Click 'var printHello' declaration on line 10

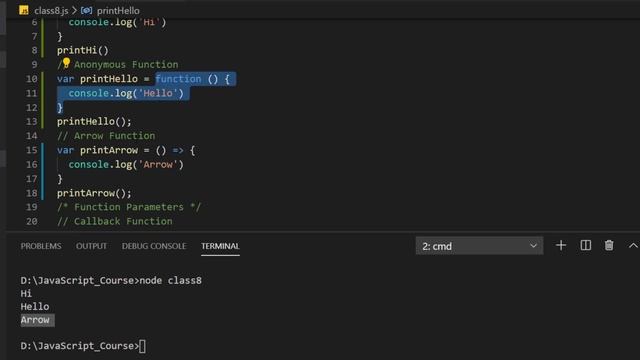[x=97, y=79]
